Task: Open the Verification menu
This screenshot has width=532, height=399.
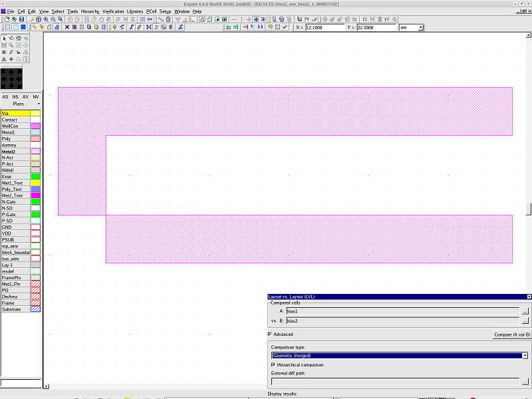Action: (112, 11)
